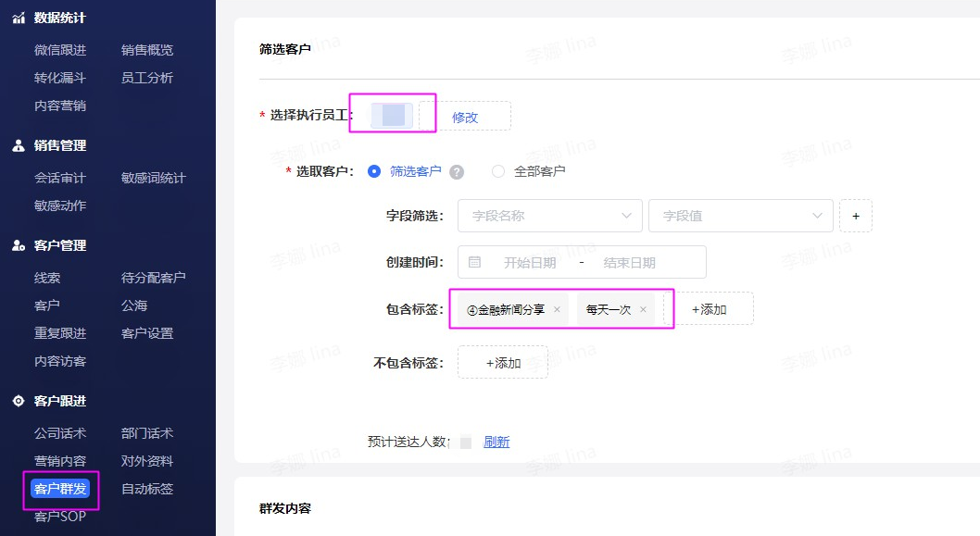Click the 销售管理 section heading
980x536 pixels.
pyautogui.click(x=59, y=145)
